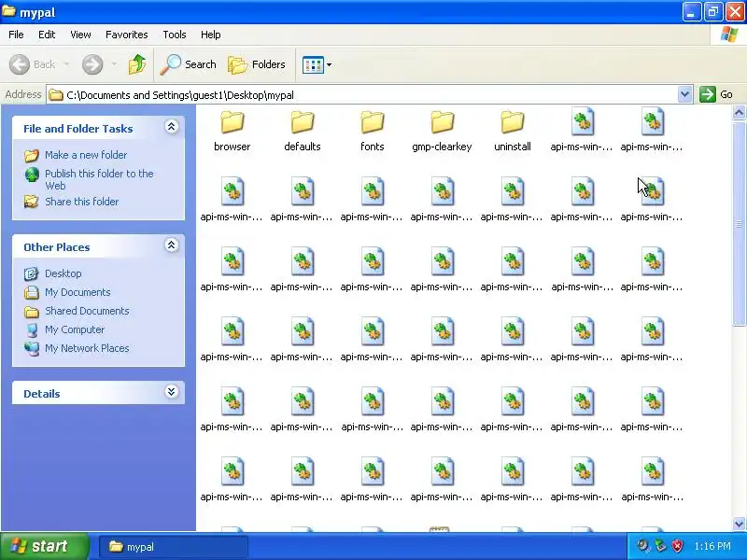This screenshot has width=747, height=560.
Task: Click the mypal taskbar button
Action: click(x=174, y=547)
